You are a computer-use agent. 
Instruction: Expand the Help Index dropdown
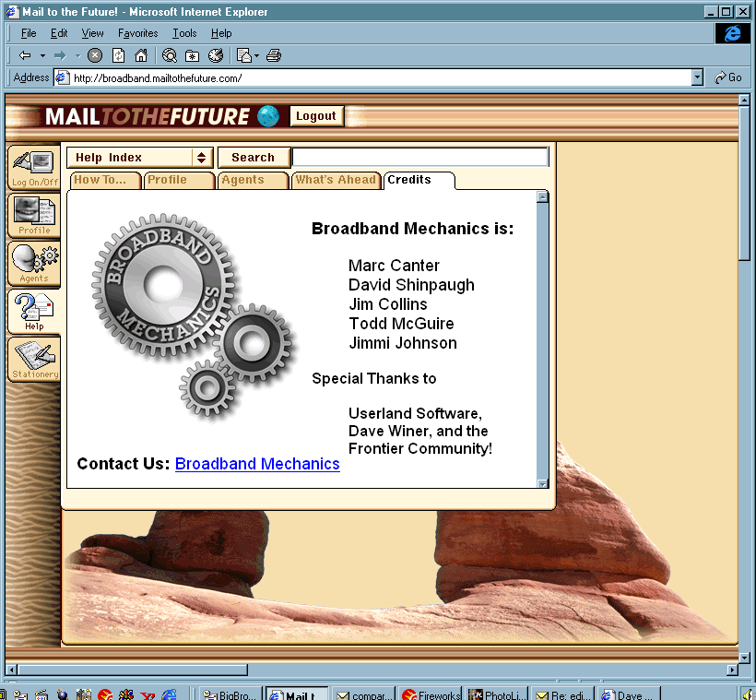click(202, 158)
